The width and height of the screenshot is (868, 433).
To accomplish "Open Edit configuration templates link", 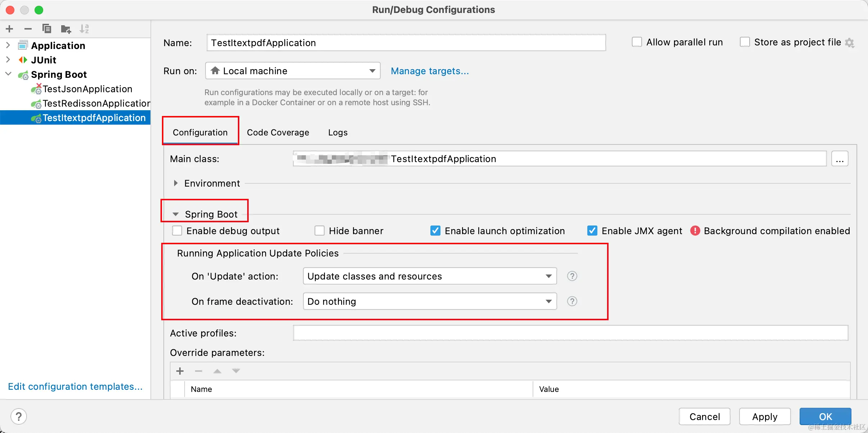I will 75,387.
